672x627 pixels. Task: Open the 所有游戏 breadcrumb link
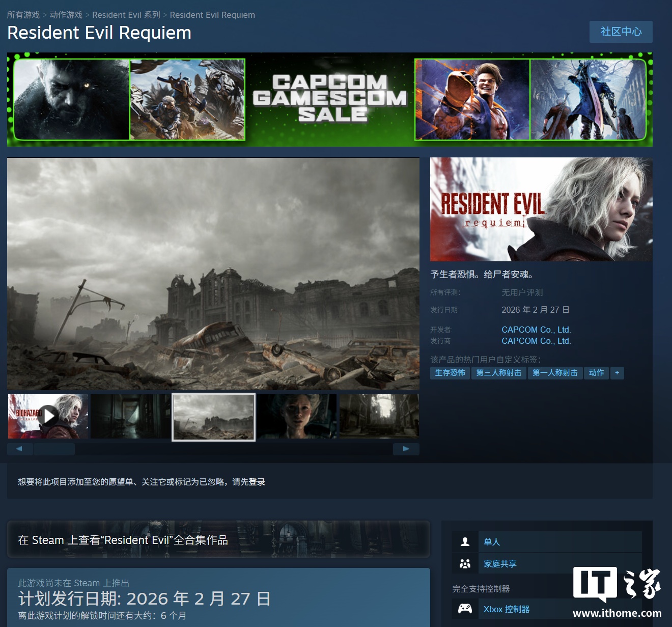(23, 15)
